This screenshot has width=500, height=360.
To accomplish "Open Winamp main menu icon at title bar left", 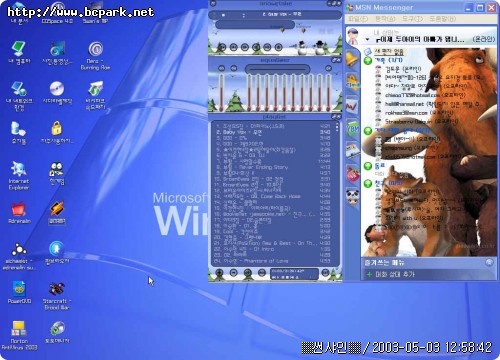I will point(213,4).
